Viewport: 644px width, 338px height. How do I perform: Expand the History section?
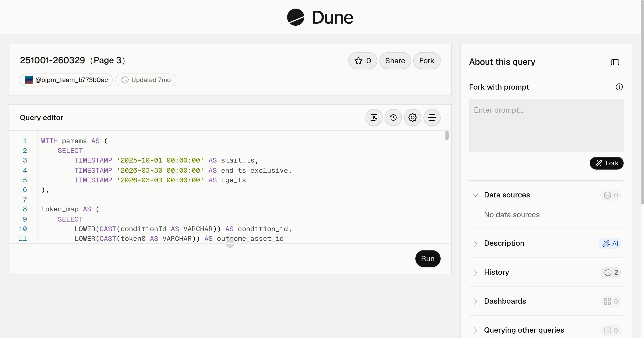pos(475,272)
